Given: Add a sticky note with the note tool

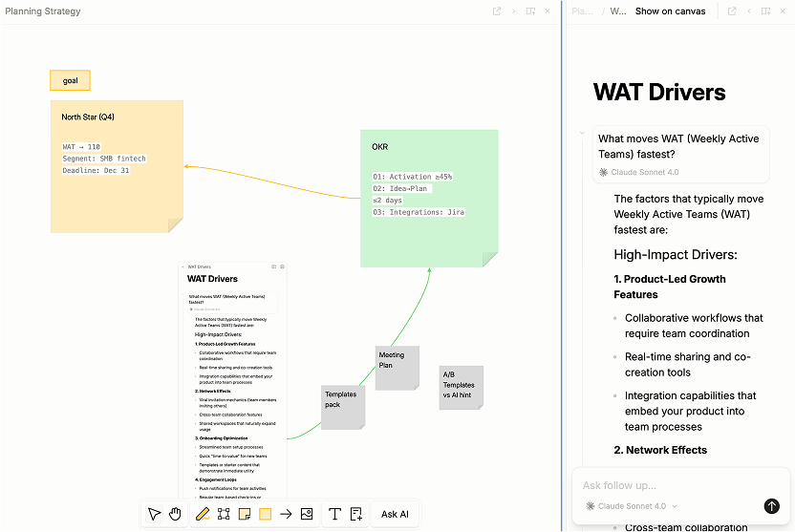Looking at the screenshot, I should (x=245, y=514).
